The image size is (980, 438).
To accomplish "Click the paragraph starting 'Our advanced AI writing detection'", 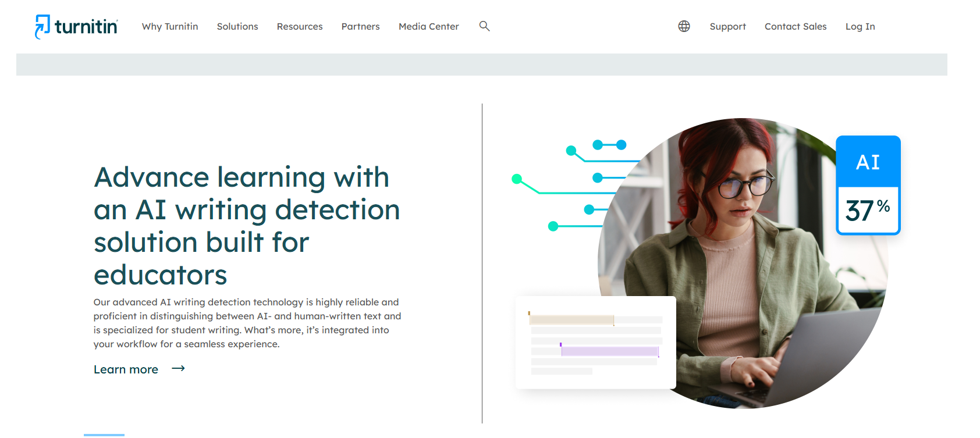I will 247,323.
